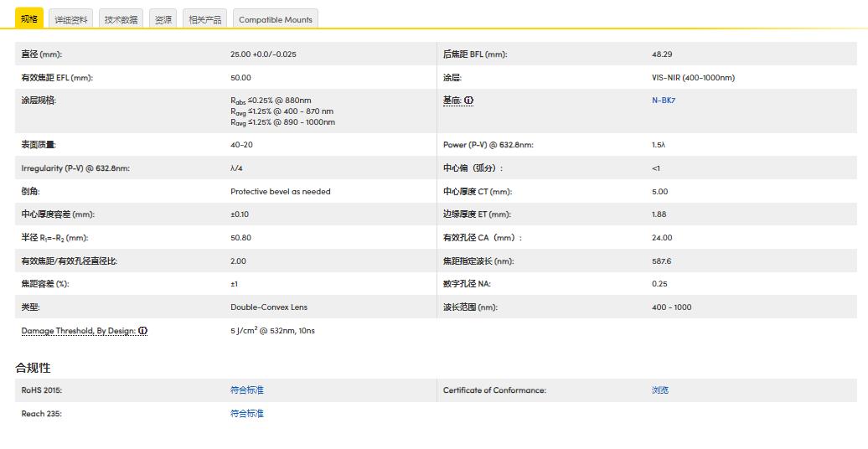868x449 pixels.
Task: Click the VIS-NIR (400-1000nm) coating value
Action: pos(692,78)
